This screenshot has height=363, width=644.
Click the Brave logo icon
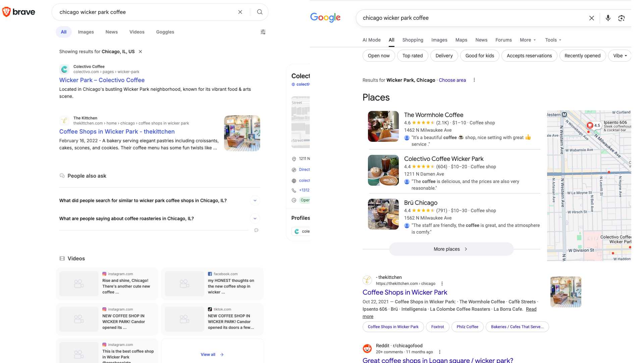click(6, 12)
